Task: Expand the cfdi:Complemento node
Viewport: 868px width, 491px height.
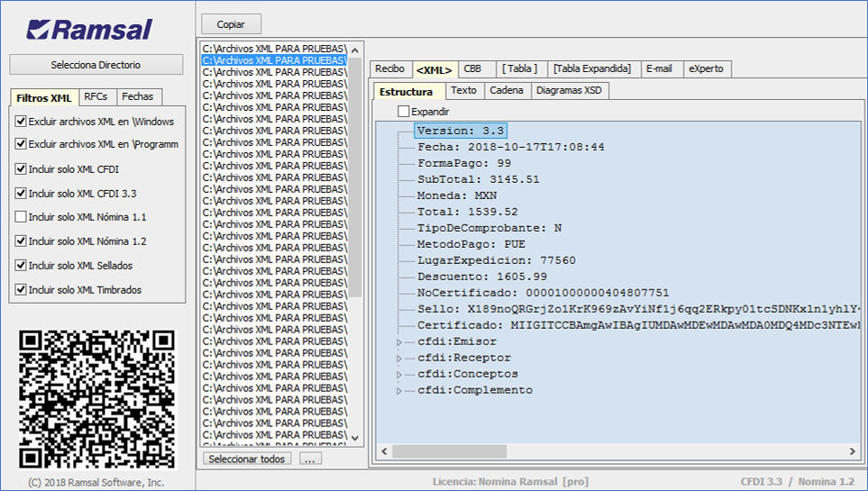Action: [x=398, y=391]
